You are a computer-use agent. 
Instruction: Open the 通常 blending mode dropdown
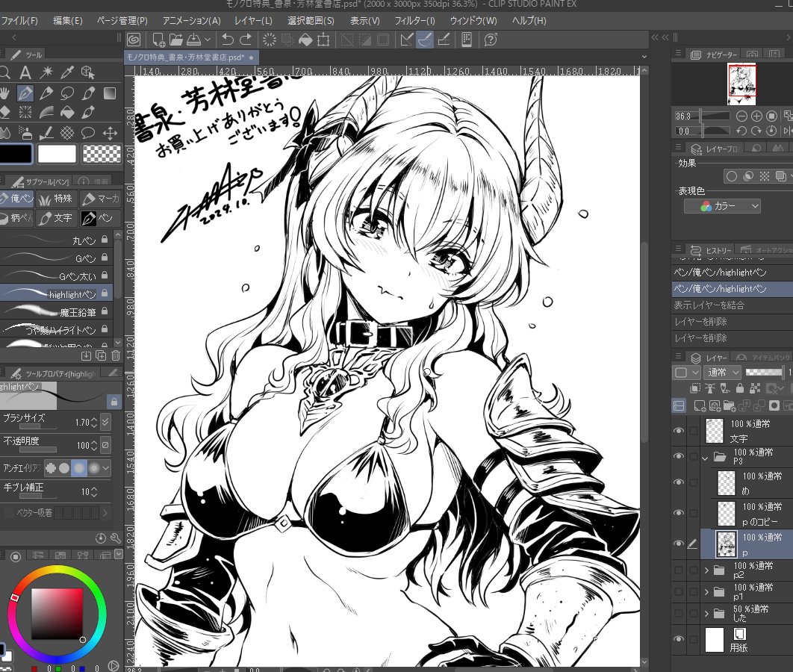722,372
